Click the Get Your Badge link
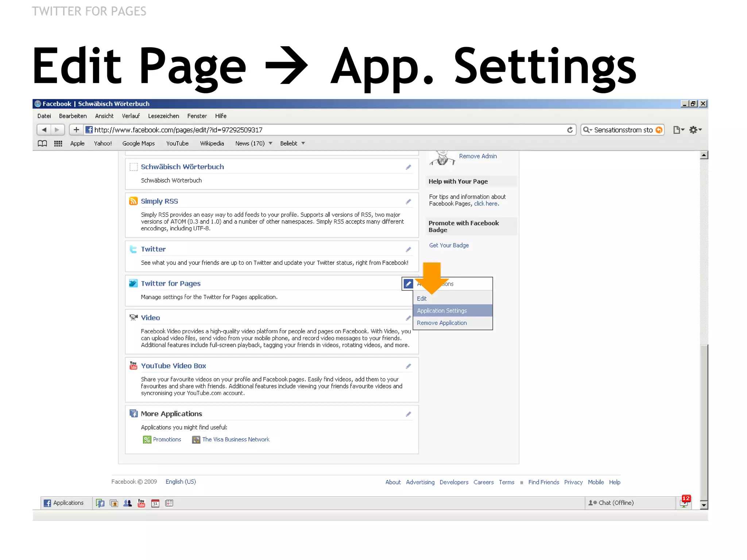The width and height of the screenshot is (747, 560). tap(449, 245)
